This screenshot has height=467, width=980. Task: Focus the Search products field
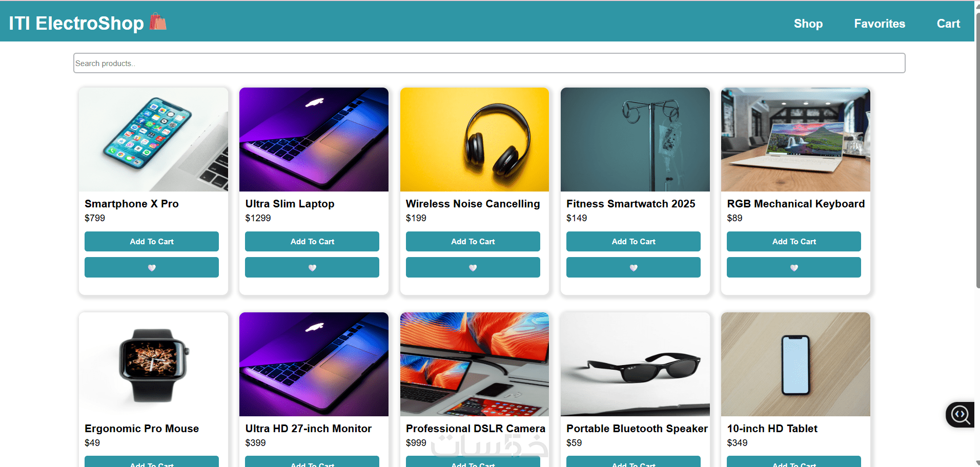coord(489,63)
